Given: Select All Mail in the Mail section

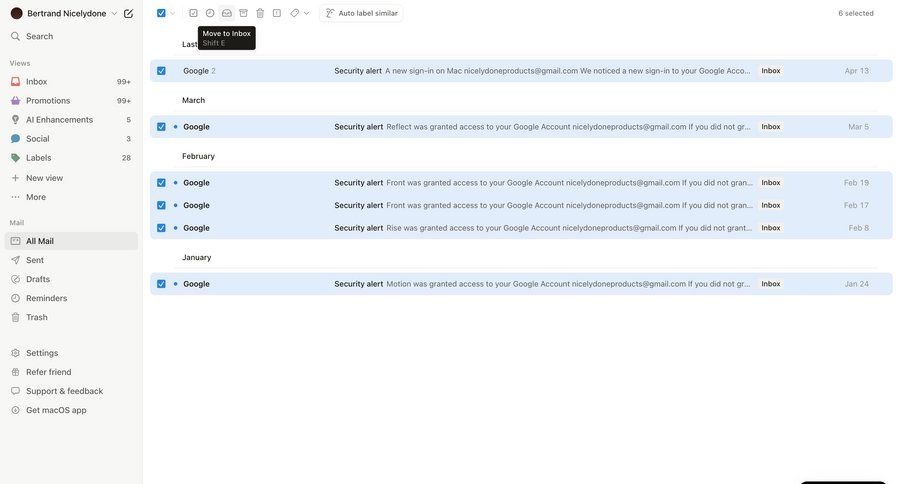Looking at the screenshot, I should pos(71,241).
